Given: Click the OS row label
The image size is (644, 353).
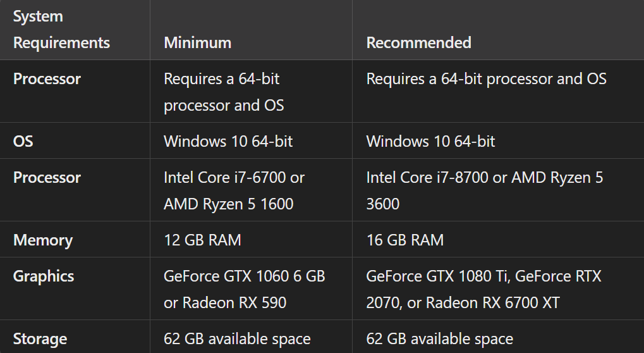Looking at the screenshot, I should (x=23, y=141).
